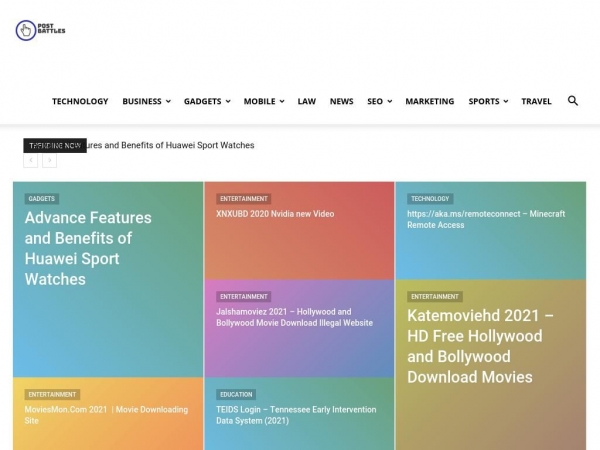Open XNXUBD 2020 Nvidia new Video article
600x450 pixels.
pyautogui.click(x=275, y=214)
